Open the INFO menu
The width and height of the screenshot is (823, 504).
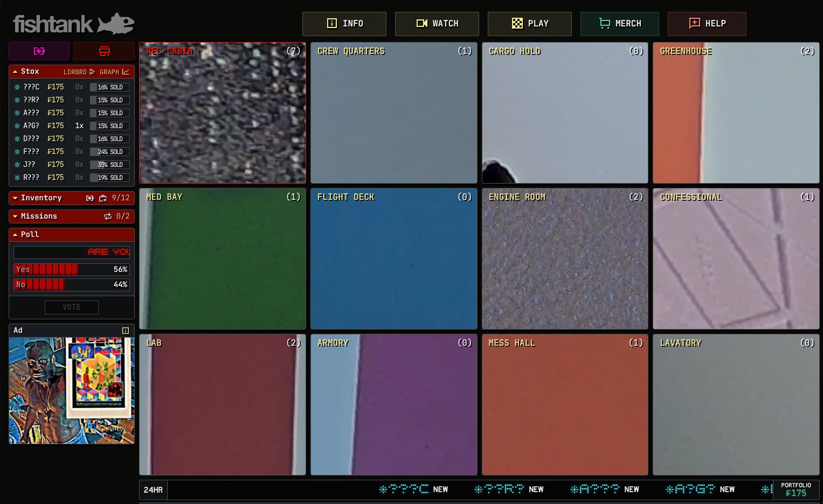(344, 24)
